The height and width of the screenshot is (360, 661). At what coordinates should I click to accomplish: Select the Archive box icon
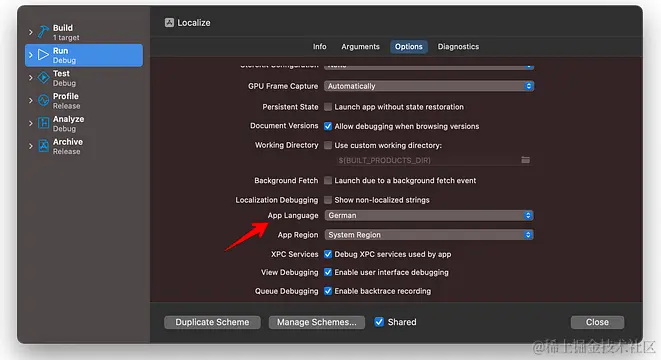click(43, 146)
